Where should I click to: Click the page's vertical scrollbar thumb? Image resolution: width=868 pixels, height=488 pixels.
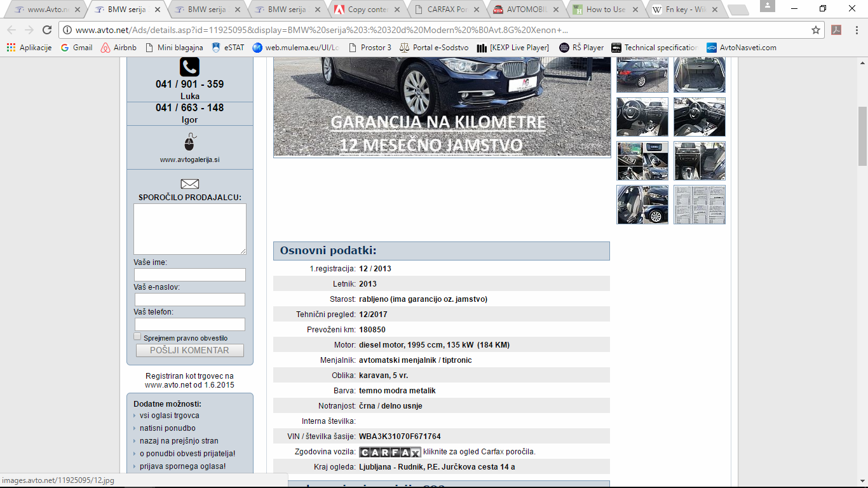862,135
